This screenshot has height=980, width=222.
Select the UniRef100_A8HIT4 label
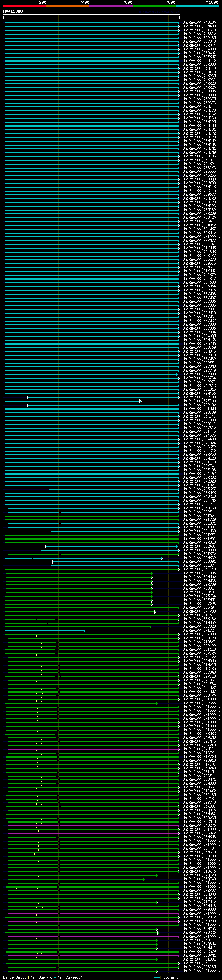tap(199, 106)
